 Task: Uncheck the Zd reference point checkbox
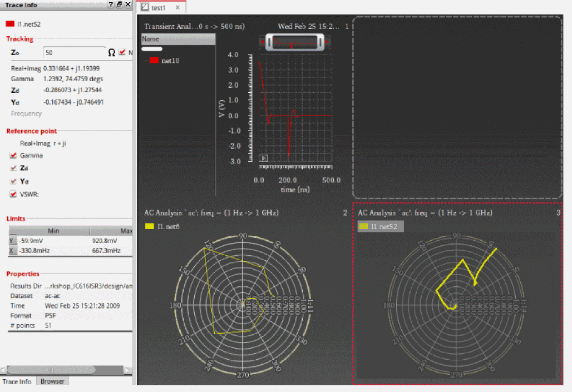coord(13,168)
